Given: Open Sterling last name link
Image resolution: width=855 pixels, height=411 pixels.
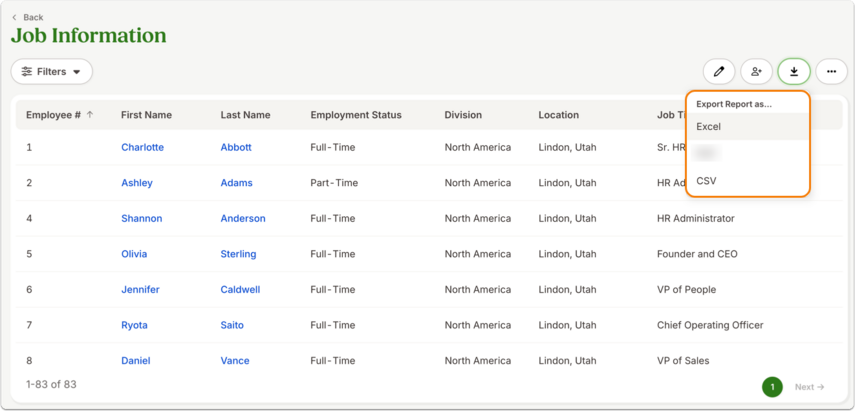Looking at the screenshot, I should click(238, 254).
